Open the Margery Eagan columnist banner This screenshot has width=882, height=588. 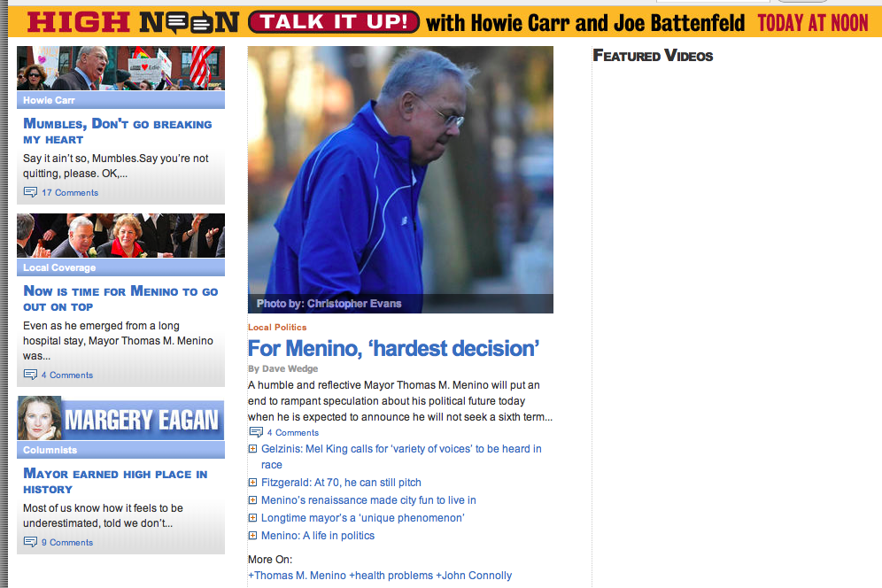(x=120, y=419)
